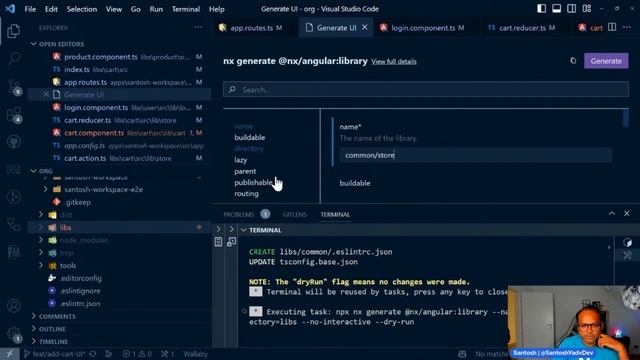The image size is (640, 360).
Task: Expand the santosh-workspace-e2e folder
Action: click(x=46, y=189)
